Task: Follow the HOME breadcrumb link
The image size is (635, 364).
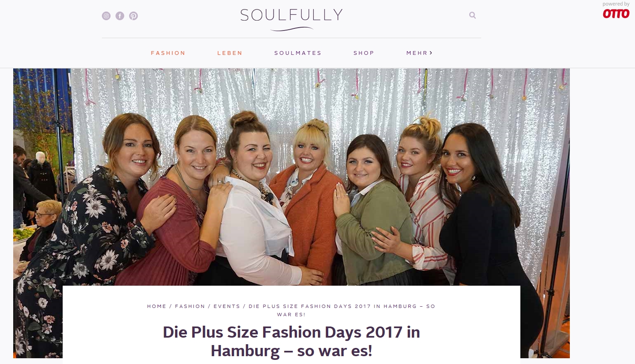Action: 157,306
